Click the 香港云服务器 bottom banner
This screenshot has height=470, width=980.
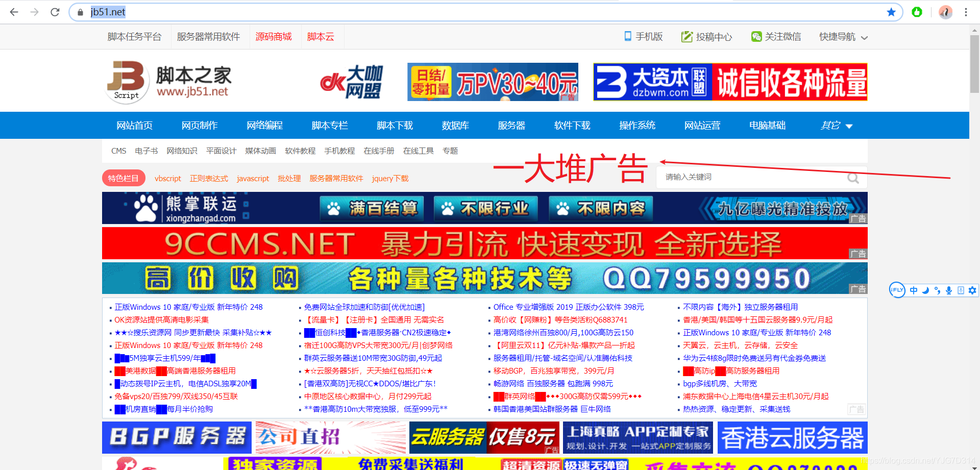[x=792, y=437]
